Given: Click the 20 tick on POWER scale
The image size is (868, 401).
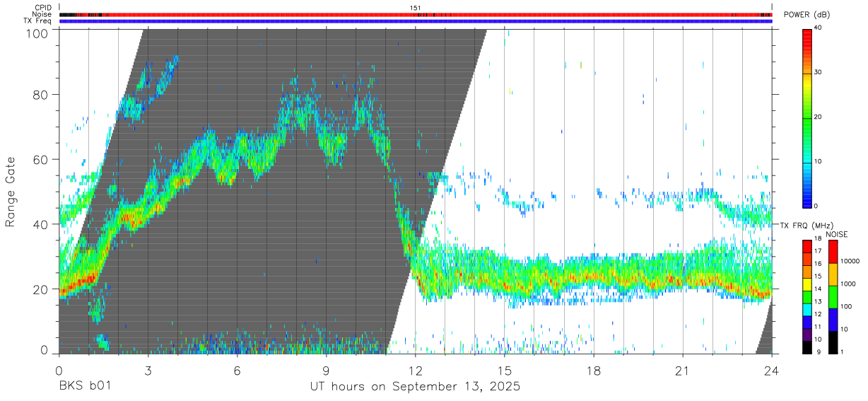Looking at the screenshot, I should (818, 117).
